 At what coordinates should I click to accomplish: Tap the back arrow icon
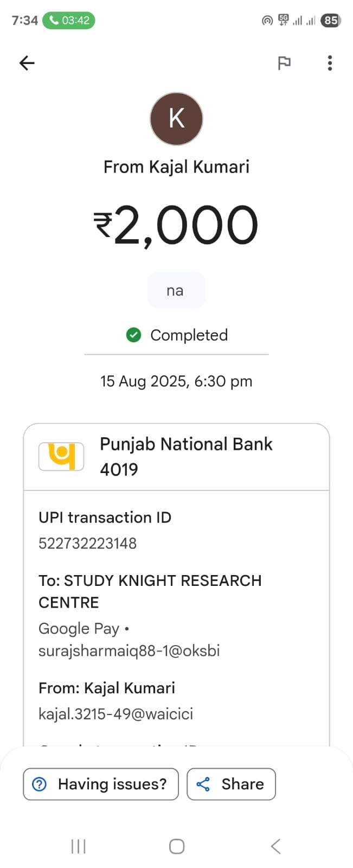coord(27,63)
